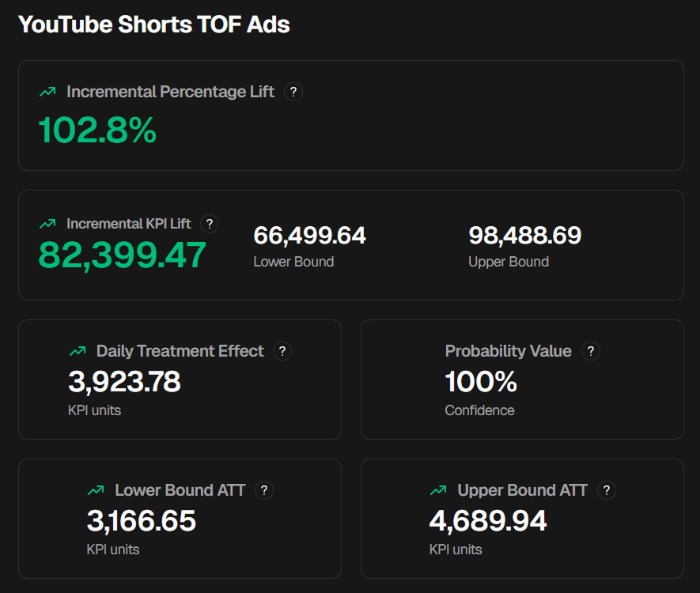Click the Incremental Percentage Lift label
The width and height of the screenshot is (700, 593).
(x=171, y=92)
